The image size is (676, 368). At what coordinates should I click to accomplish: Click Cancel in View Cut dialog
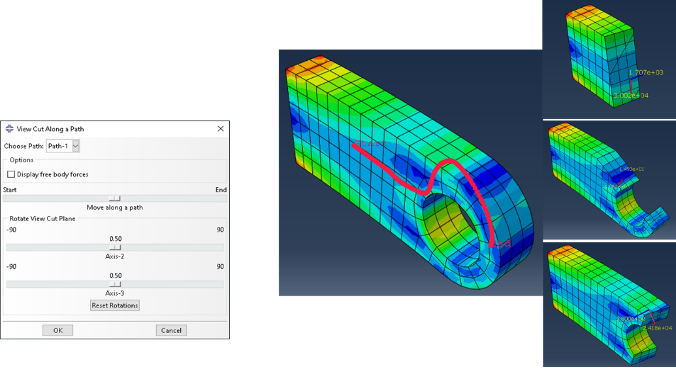(x=171, y=331)
